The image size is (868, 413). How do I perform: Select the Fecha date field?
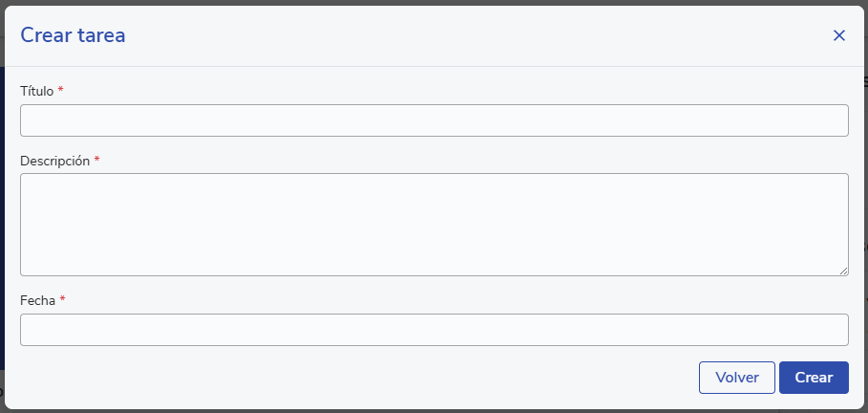(x=434, y=330)
